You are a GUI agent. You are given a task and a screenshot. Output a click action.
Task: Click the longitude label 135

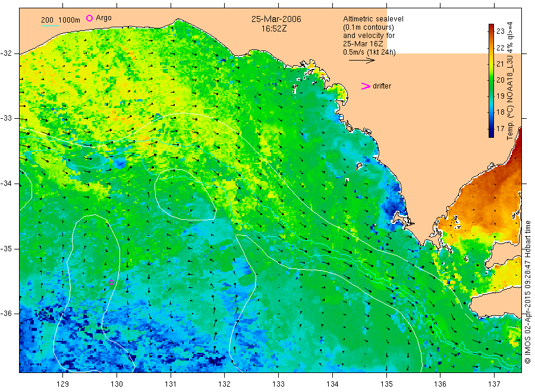[x=386, y=384]
